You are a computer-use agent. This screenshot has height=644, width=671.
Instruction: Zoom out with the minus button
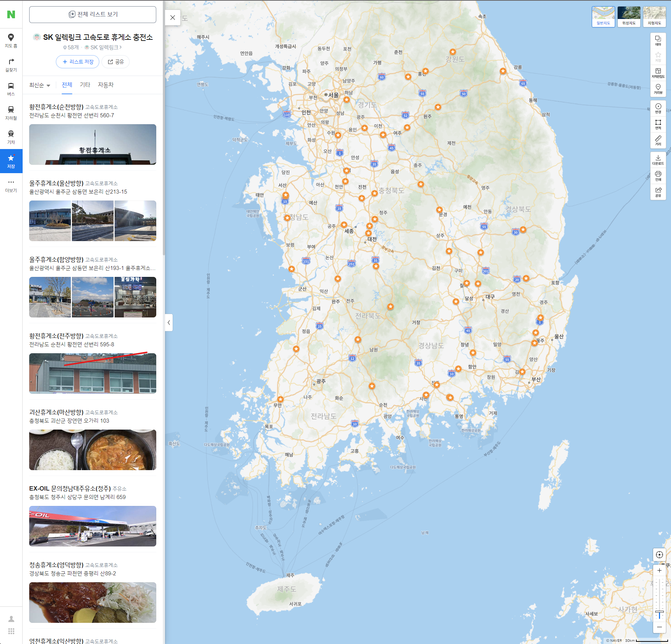[x=659, y=627]
